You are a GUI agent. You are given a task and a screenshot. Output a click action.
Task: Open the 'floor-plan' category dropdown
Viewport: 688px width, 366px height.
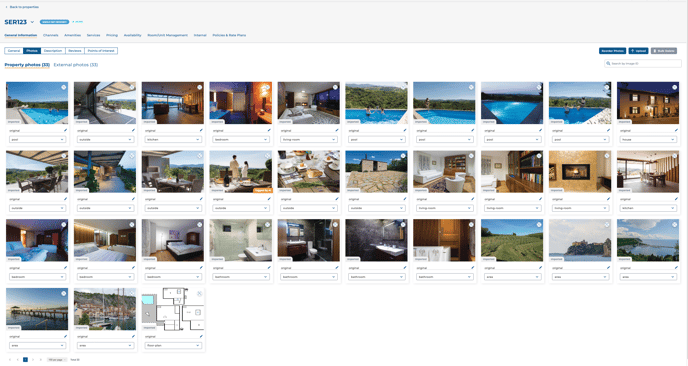(172, 345)
